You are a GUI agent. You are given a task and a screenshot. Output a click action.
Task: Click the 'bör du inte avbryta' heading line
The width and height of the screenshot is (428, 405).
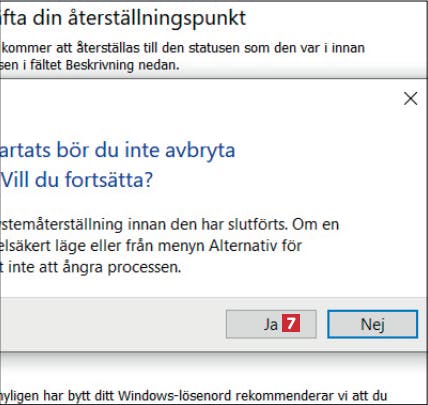pyautogui.click(x=146, y=150)
